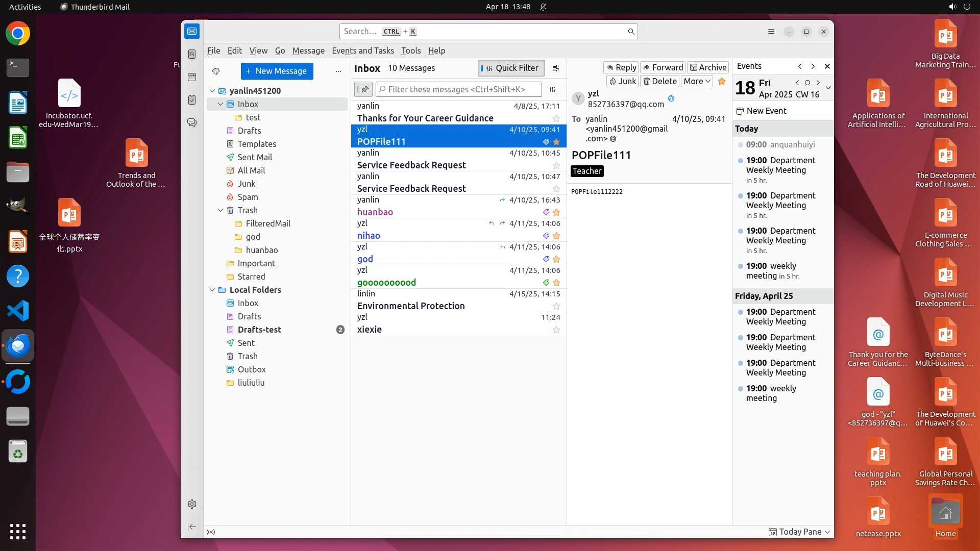Collapse the yanlin451200 account tree

pyautogui.click(x=212, y=91)
